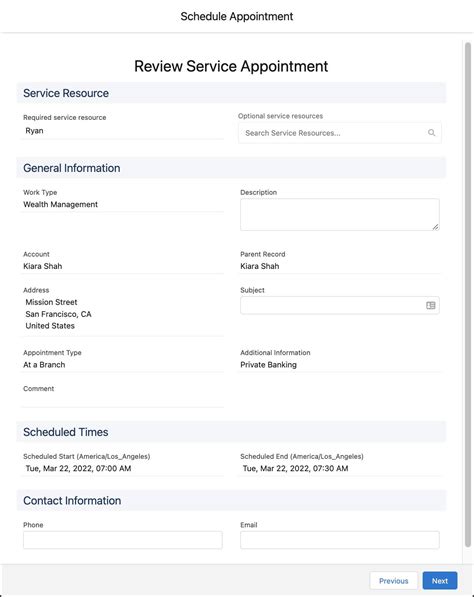
Task: Click the "Private Banking" additional information value
Action: pyautogui.click(x=268, y=365)
